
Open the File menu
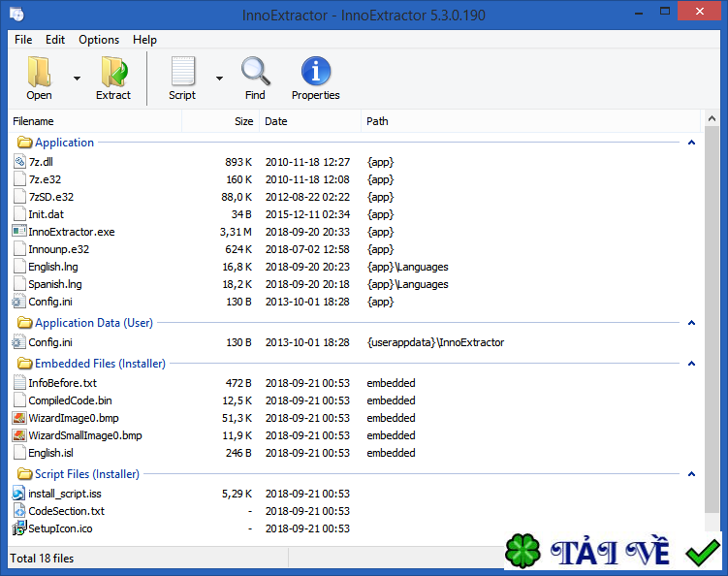pyautogui.click(x=23, y=40)
